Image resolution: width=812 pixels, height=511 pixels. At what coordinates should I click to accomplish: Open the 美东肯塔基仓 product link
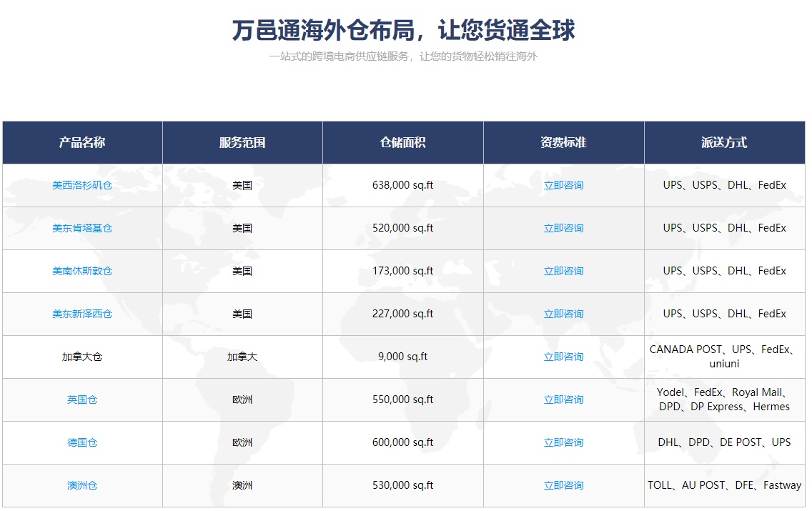(x=81, y=228)
